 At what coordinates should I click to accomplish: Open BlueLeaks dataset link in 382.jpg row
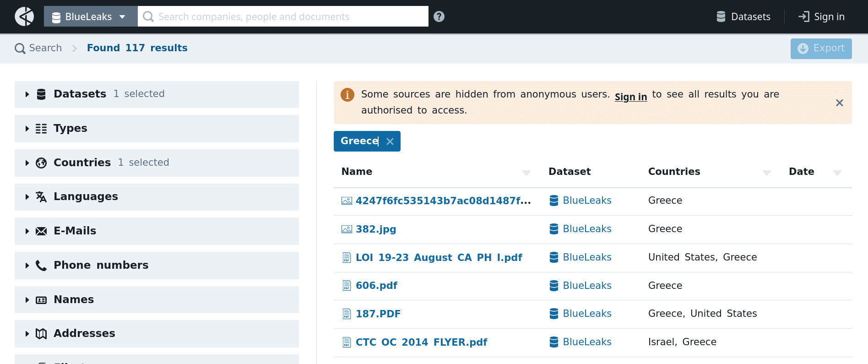(x=580, y=229)
